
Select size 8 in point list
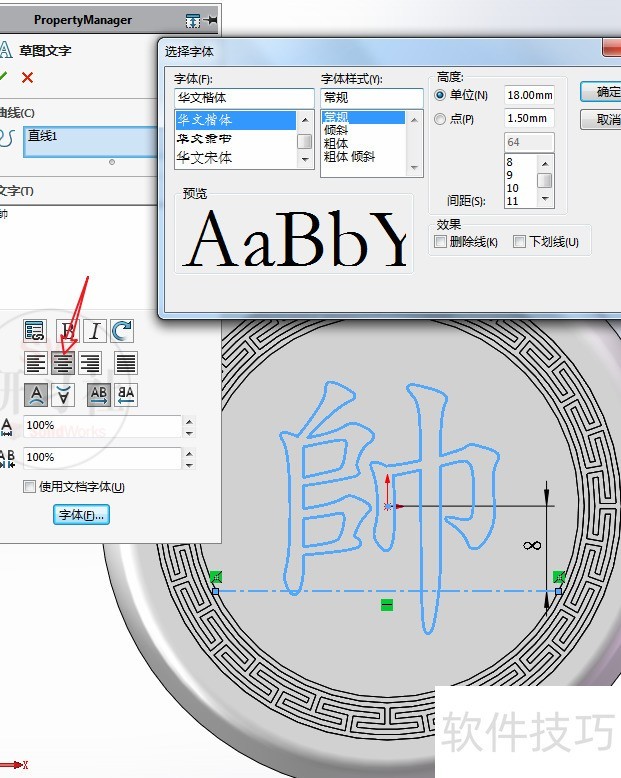[x=521, y=162]
